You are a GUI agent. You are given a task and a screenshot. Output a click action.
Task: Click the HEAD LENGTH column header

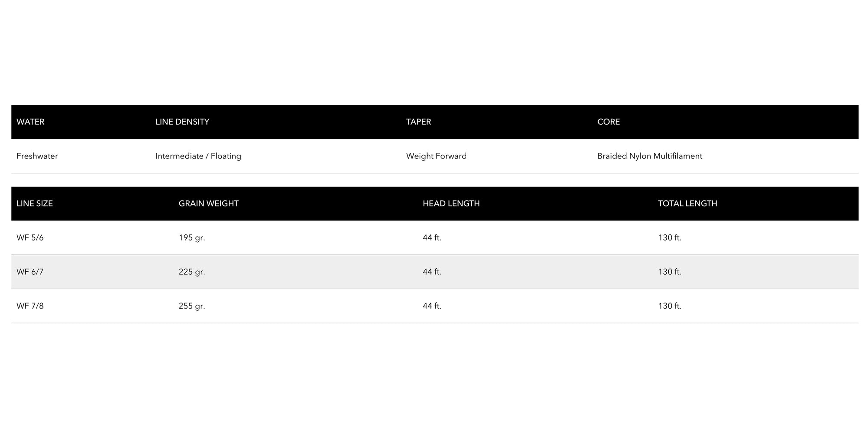tap(451, 204)
